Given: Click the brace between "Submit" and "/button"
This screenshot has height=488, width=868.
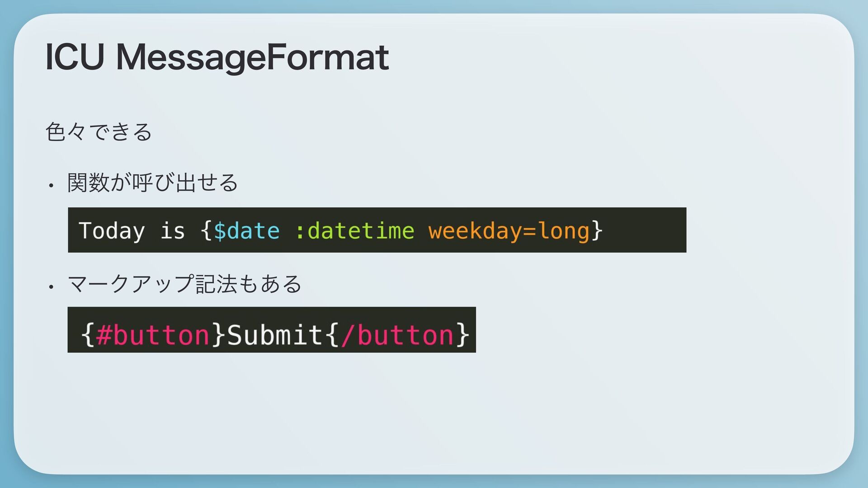Looking at the screenshot, I should click(x=332, y=335).
